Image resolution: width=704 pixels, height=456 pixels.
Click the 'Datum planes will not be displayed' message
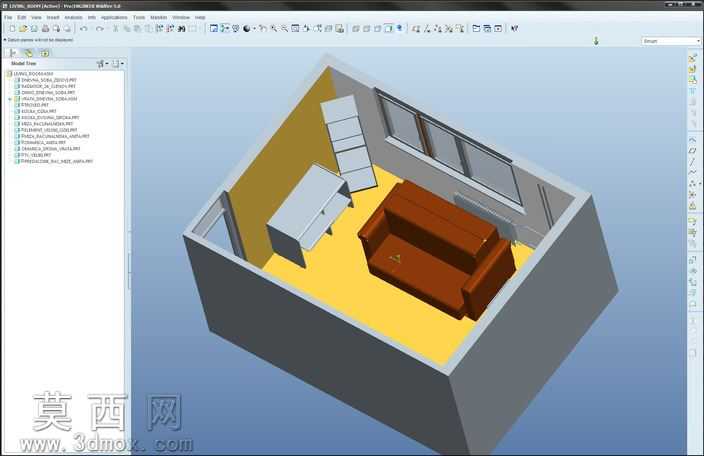(x=40, y=40)
